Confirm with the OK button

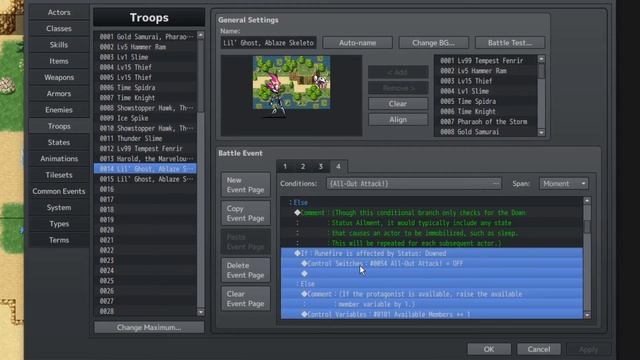point(489,349)
